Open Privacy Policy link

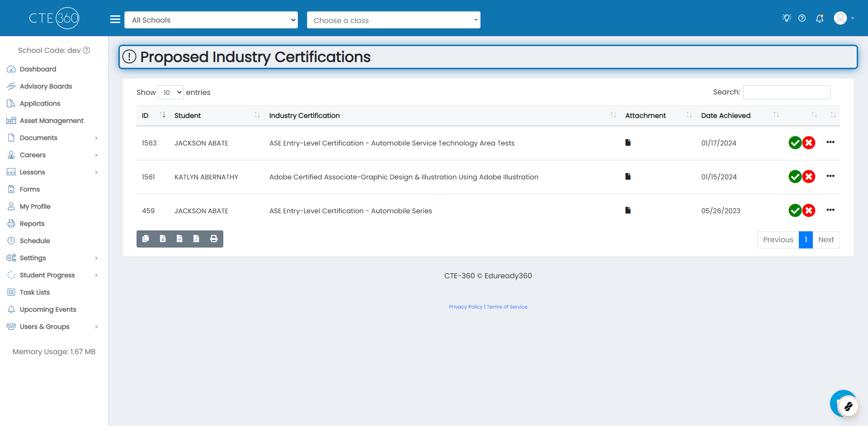pos(466,307)
